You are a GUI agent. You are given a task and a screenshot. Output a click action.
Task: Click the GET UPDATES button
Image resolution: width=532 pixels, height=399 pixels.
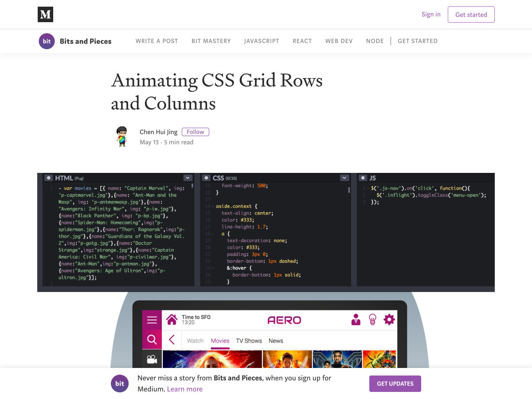tap(395, 384)
